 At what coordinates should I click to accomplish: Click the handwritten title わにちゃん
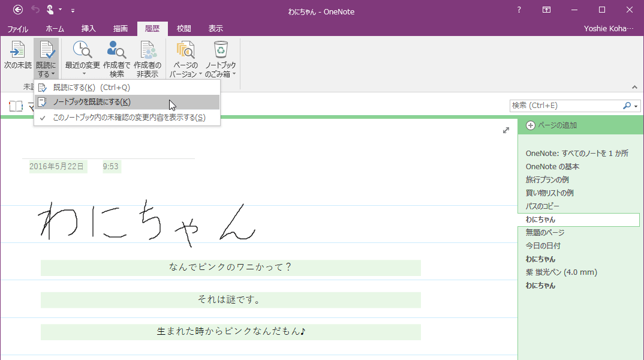(x=147, y=223)
